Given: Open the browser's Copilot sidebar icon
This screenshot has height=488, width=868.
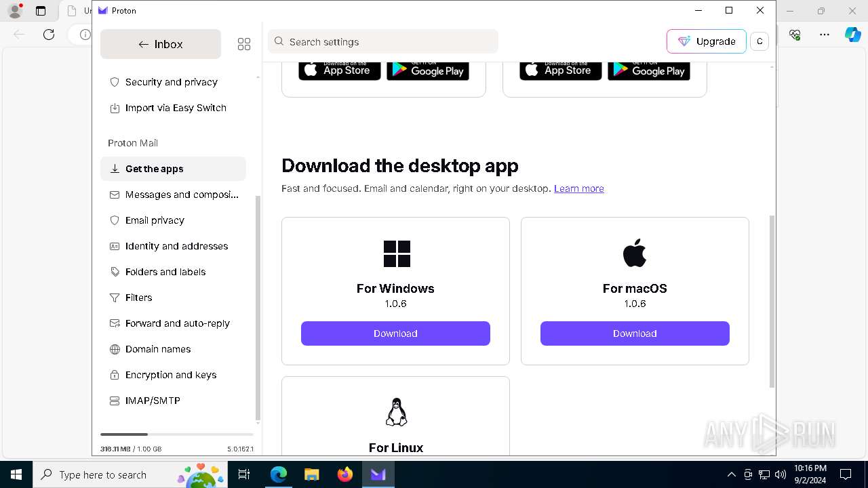Looking at the screenshot, I should (852, 34).
